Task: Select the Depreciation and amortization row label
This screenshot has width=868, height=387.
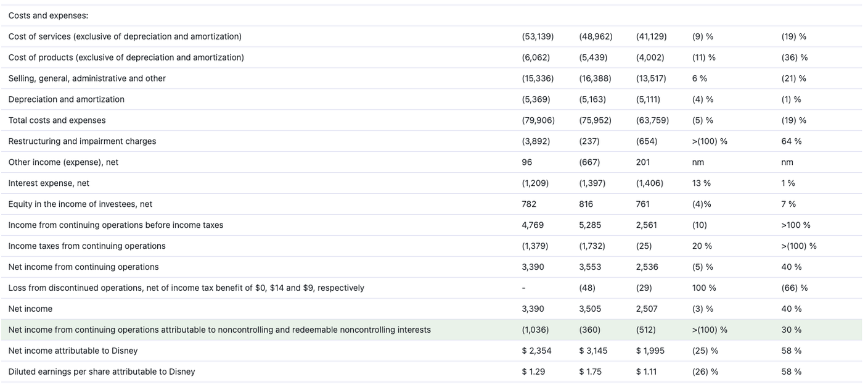Action: click(66, 99)
